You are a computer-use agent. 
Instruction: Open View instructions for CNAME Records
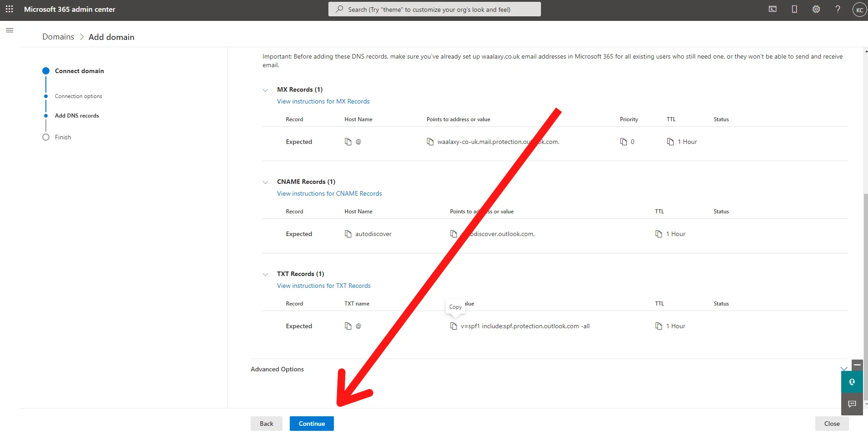(329, 193)
